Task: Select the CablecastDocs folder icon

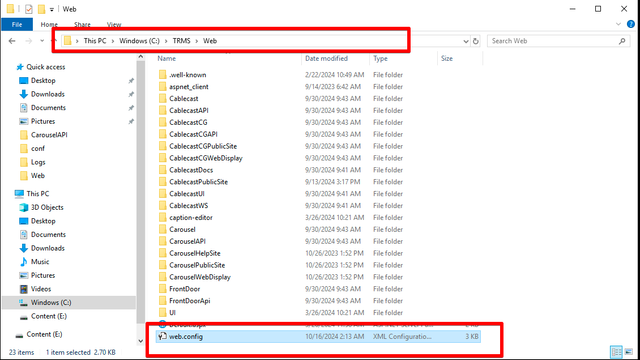Action: coord(162,170)
